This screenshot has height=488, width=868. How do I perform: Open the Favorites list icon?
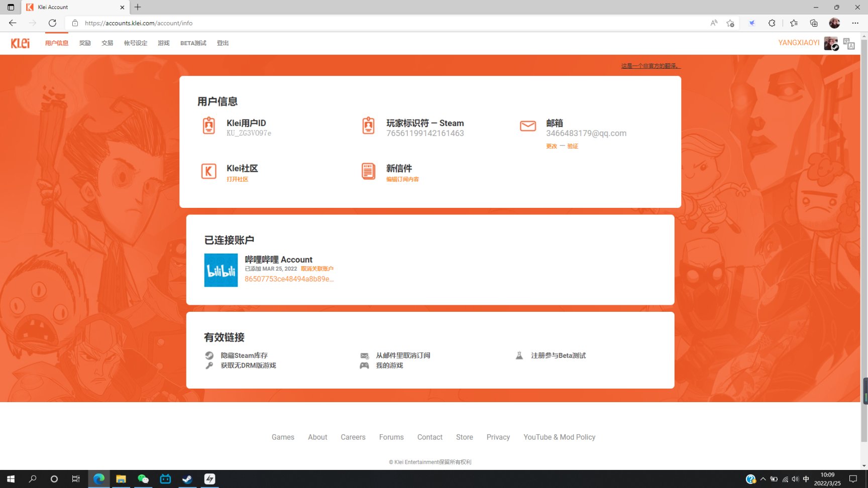pos(794,23)
